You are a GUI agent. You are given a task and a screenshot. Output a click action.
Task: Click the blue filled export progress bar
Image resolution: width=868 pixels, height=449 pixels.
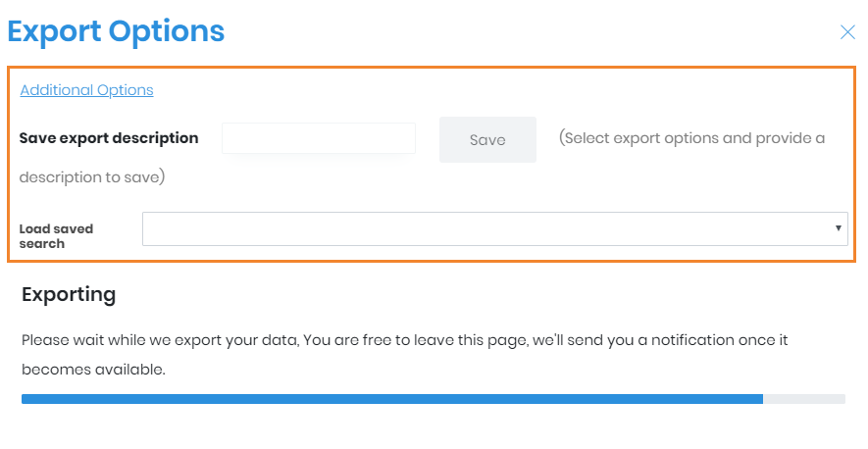(392, 399)
